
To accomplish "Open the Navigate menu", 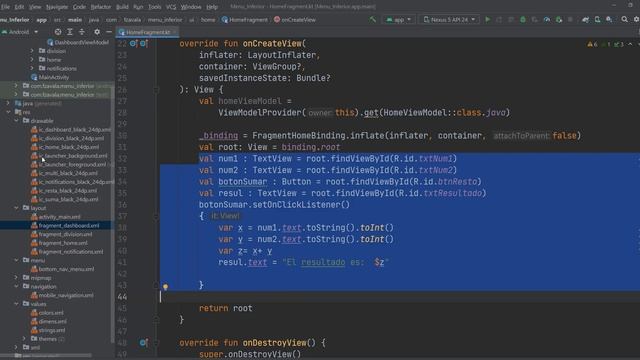I will coord(57,7).
